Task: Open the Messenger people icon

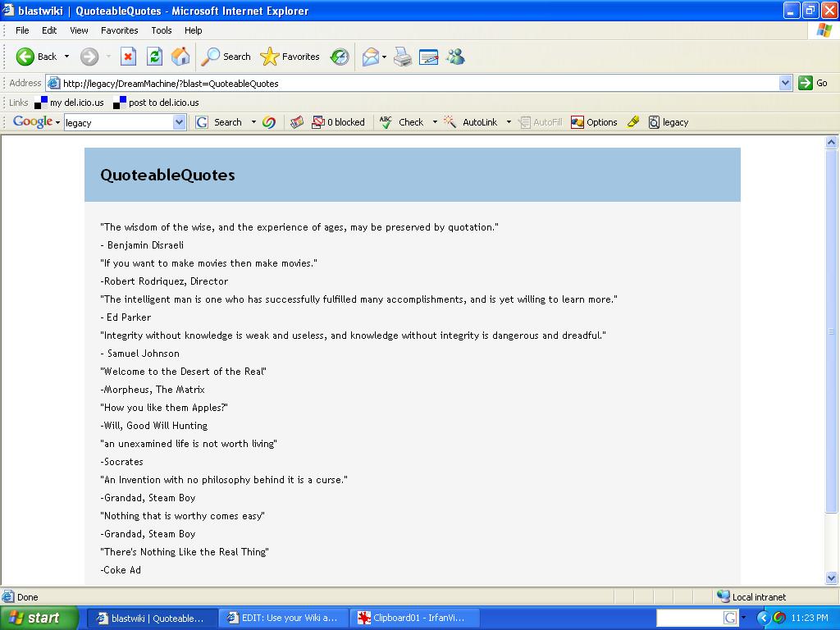Action: (455, 57)
